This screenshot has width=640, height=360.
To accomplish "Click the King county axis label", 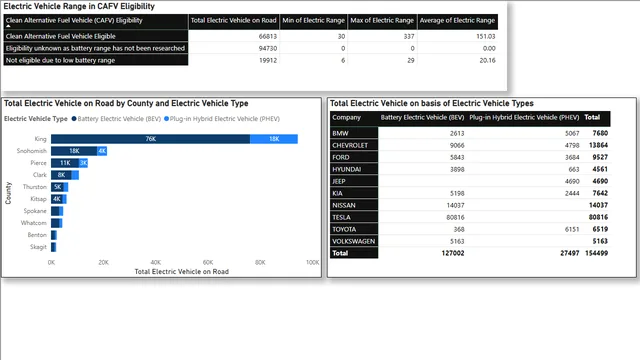I will (40, 139).
